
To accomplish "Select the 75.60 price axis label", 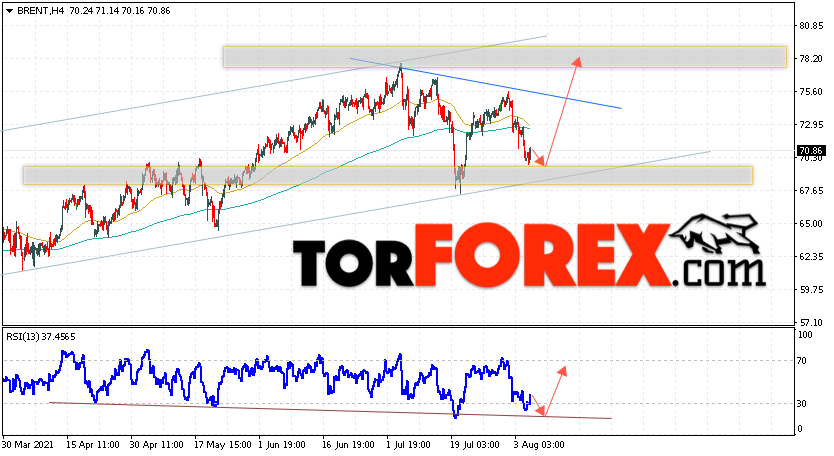I will coord(811,92).
